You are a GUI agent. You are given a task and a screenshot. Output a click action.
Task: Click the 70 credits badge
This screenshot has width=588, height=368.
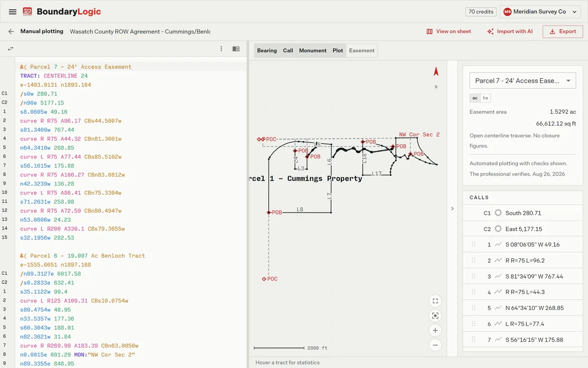click(x=481, y=12)
